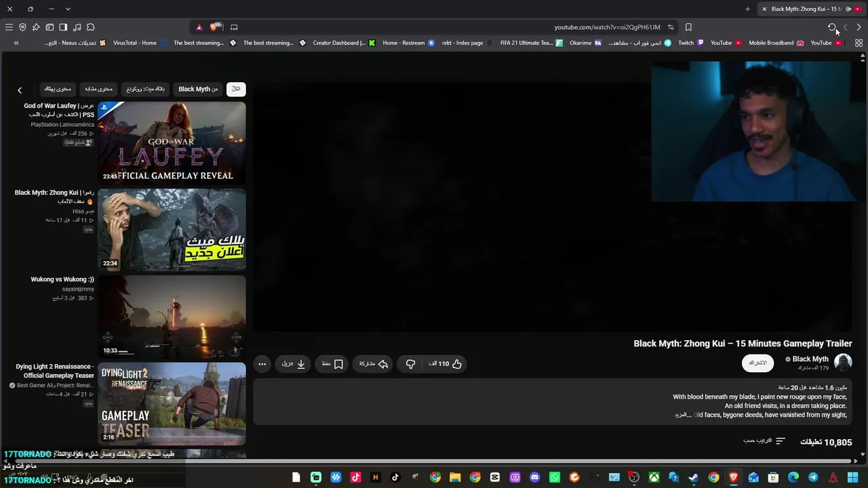The height and width of the screenshot is (488, 868).
Task: Show more filter chips with the chevron arrow
Action: click(x=20, y=90)
